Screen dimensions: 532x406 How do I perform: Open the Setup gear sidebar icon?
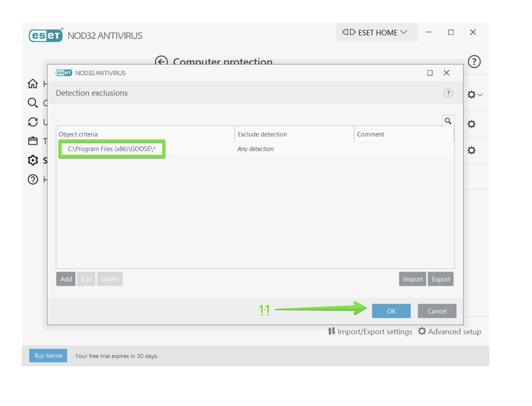coord(33,160)
